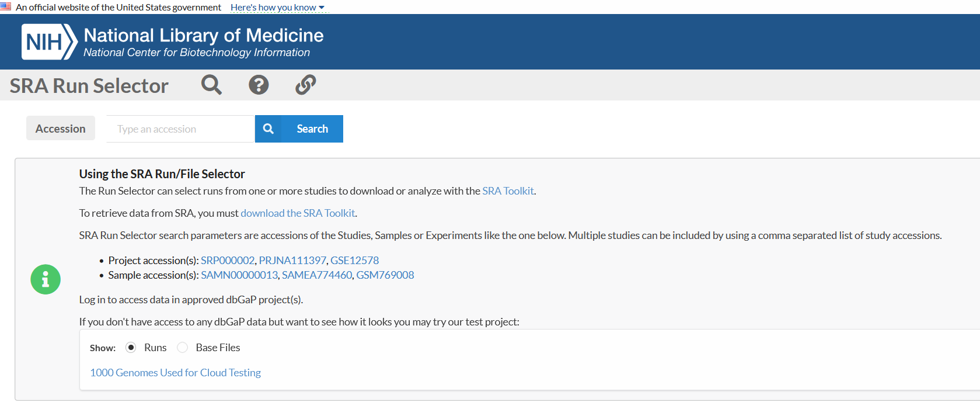Click the "If you don't have access to any dbGaP data" sentence
The image size is (980, 402).
299,322
